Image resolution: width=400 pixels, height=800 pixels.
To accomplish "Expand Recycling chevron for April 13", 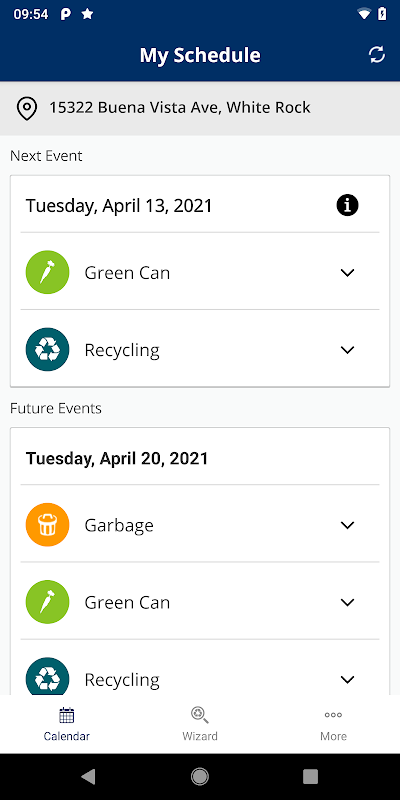I will 347,350.
